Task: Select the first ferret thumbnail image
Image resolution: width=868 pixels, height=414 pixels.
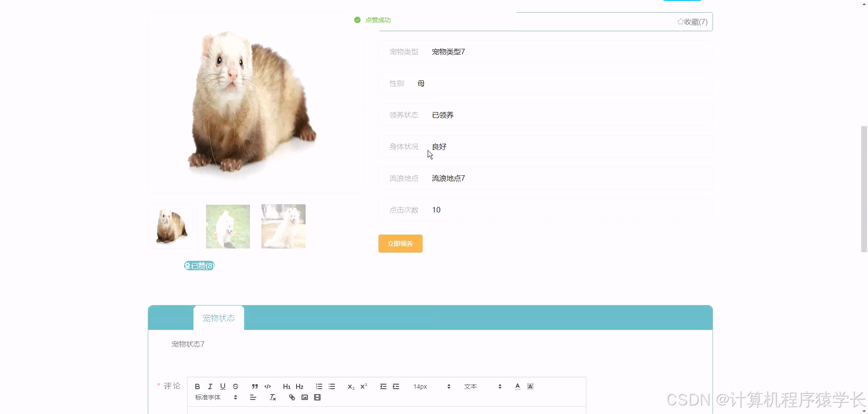Action: click(x=172, y=226)
